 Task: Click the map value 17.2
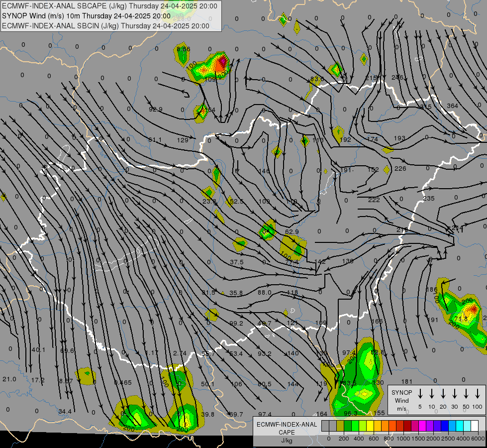38,380
